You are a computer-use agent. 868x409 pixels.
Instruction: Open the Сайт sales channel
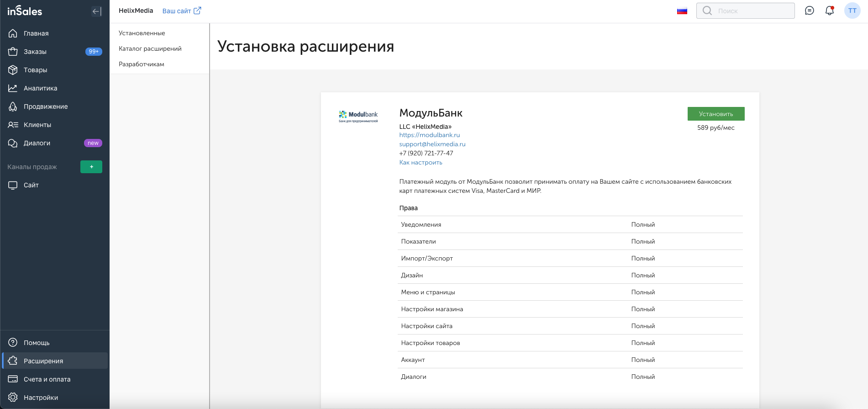point(55,185)
